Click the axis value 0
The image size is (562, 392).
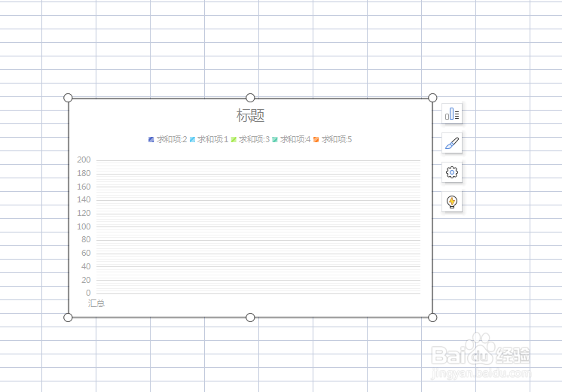pyautogui.click(x=88, y=293)
